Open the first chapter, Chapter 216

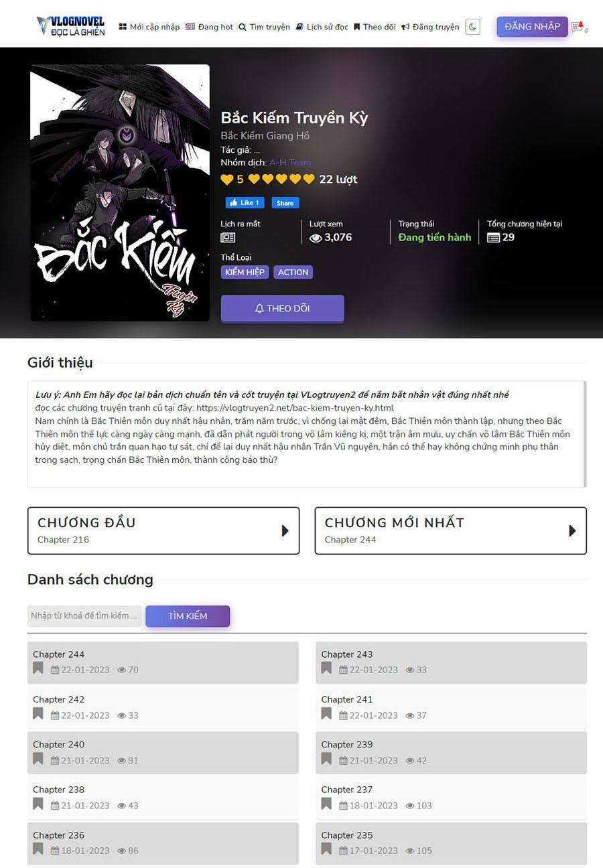163,530
